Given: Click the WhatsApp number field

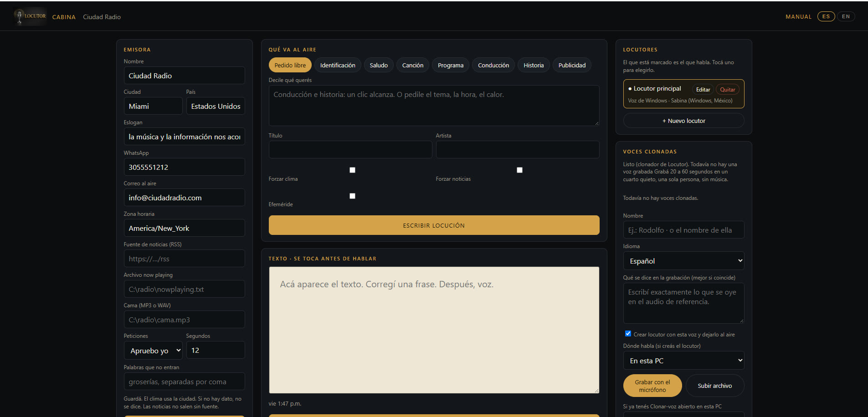Looking at the screenshot, I should coord(184,167).
